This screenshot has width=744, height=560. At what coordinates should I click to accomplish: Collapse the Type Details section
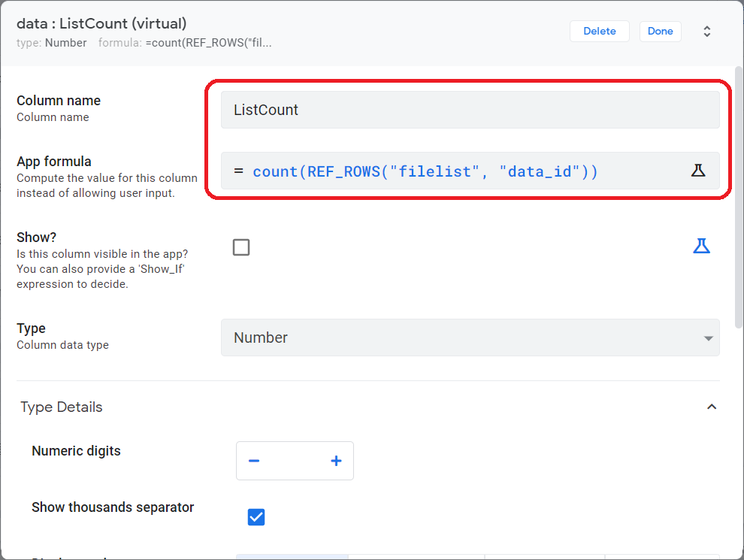point(711,407)
